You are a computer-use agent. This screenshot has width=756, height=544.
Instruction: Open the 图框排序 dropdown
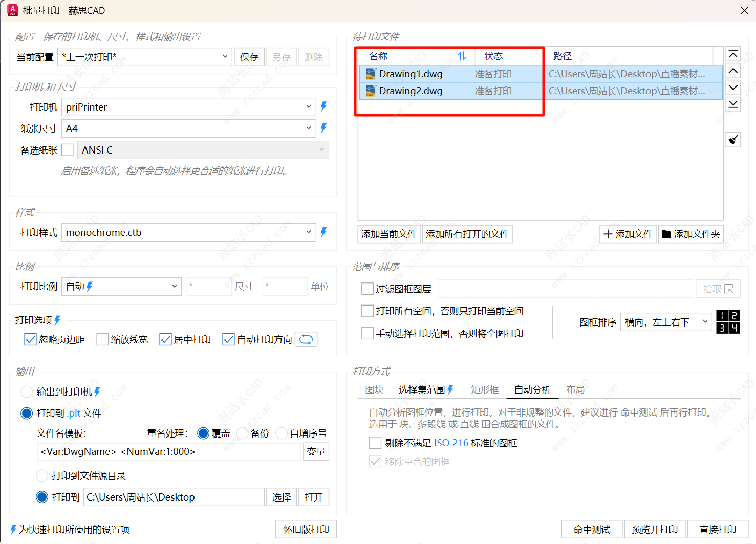tap(665, 322)
